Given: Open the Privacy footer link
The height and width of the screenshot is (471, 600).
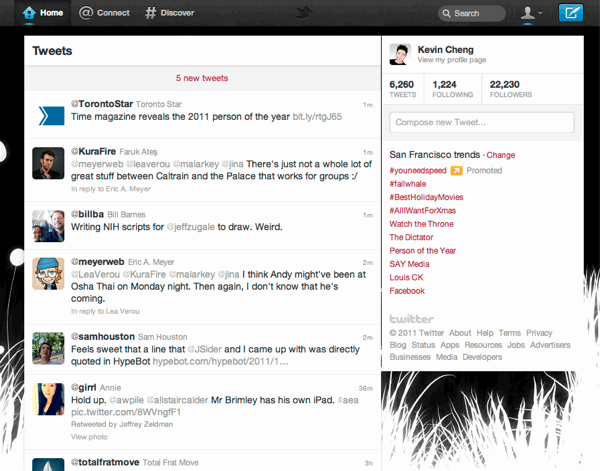Looking at the screenshot, I should [x=539, y=333].
